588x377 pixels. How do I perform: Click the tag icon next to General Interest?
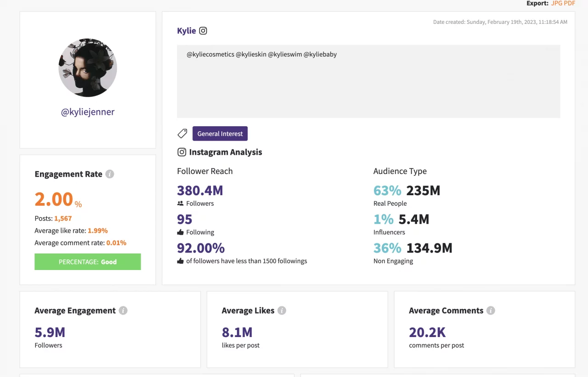(182, 133)
